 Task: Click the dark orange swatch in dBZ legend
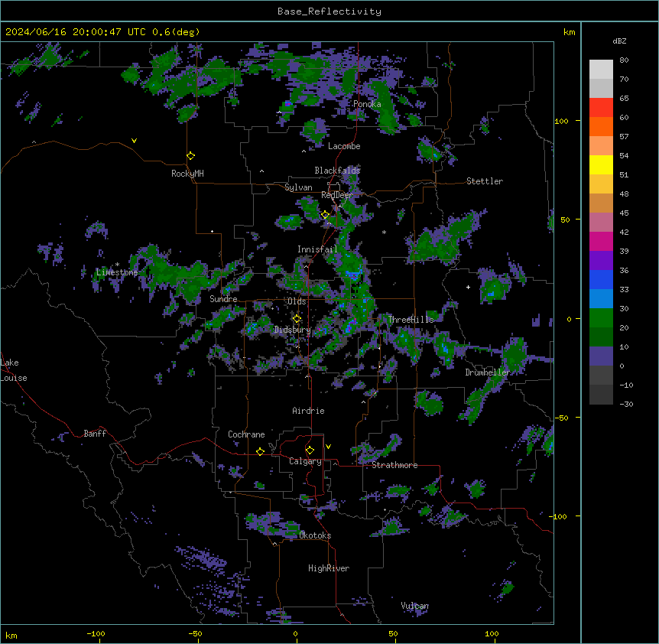tap(601, 126)
